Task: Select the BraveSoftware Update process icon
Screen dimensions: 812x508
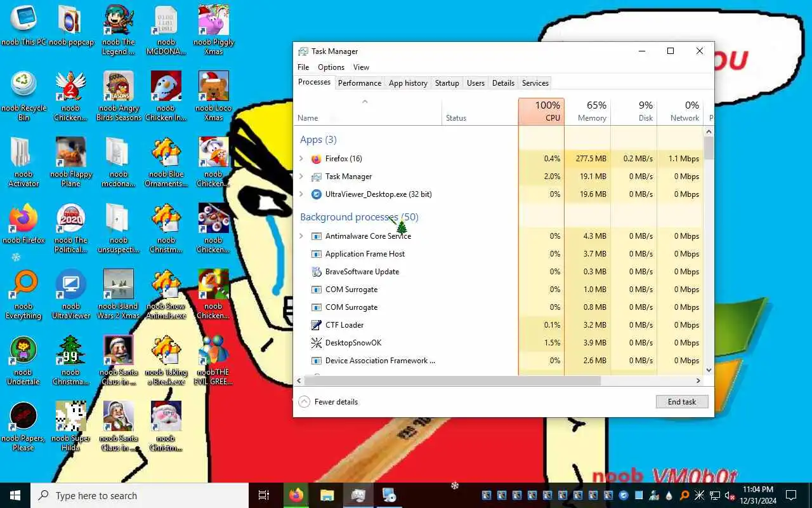Action: 317,272
